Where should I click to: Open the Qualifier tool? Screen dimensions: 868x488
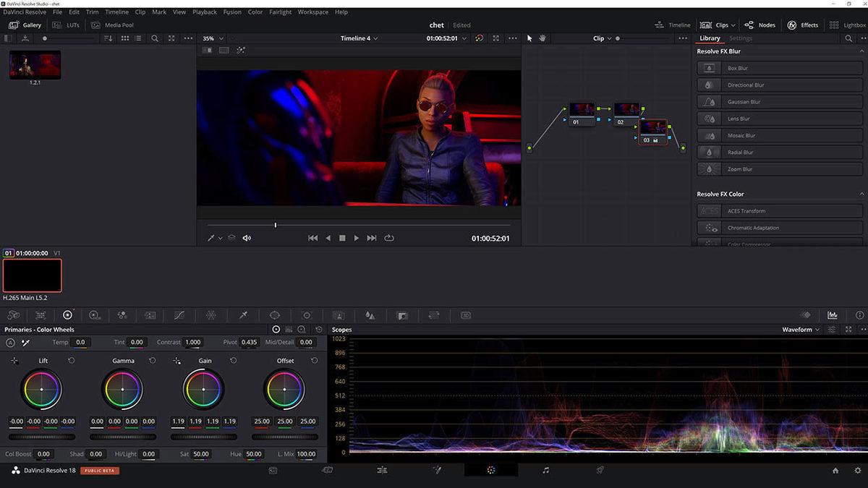pyautogui.click(x=243, y=314)
